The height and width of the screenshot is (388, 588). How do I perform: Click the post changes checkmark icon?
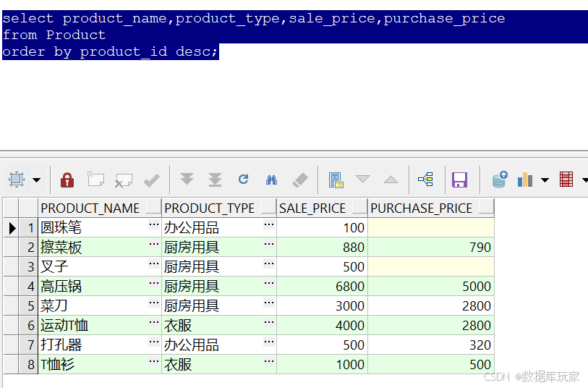click(x=151, y=180)
